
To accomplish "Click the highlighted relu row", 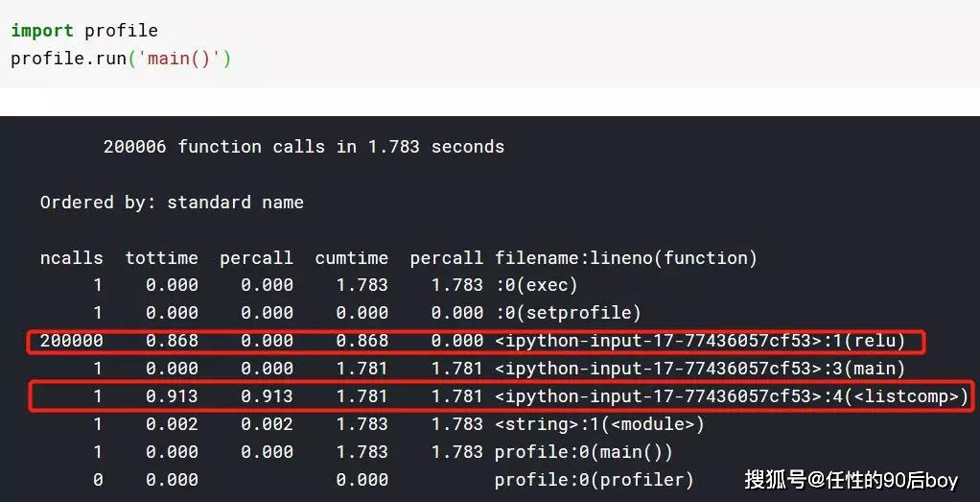I will click(x=476, y=341).
